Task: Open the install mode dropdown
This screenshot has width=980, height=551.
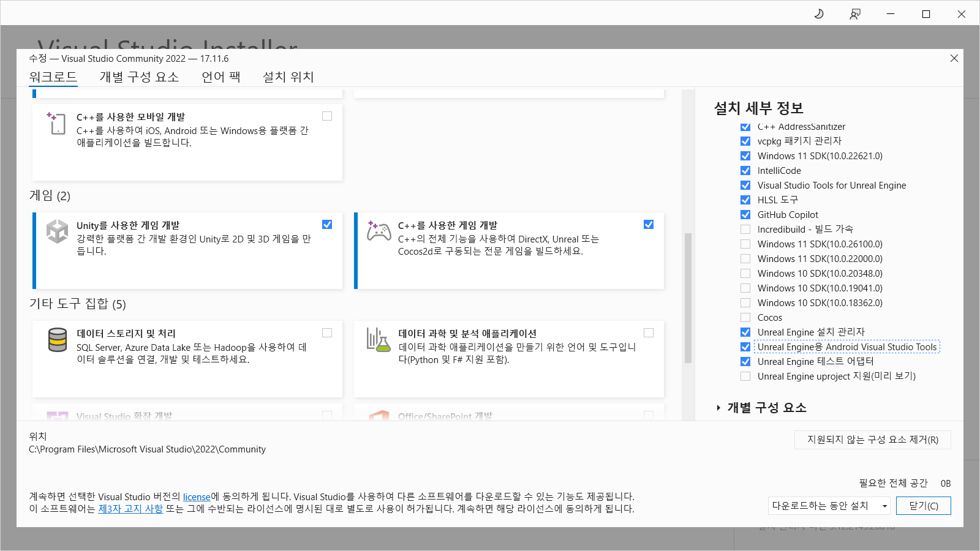Action: pos(829,506)
